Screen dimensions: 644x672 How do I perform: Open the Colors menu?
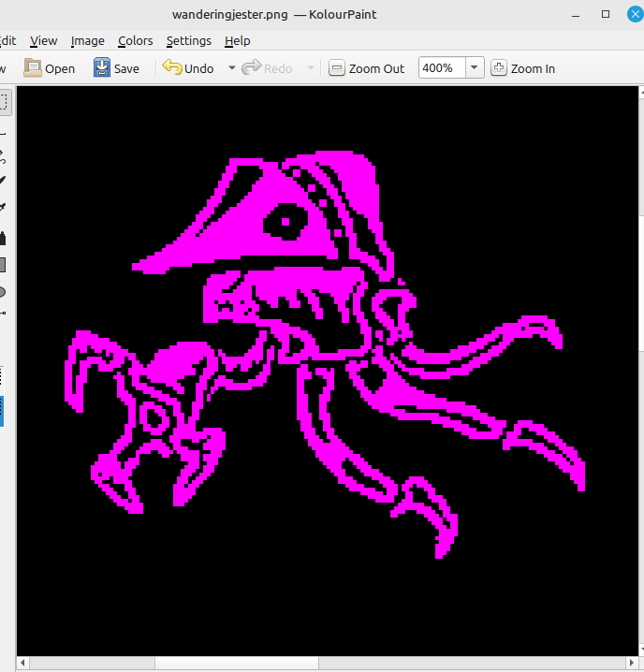136,40
